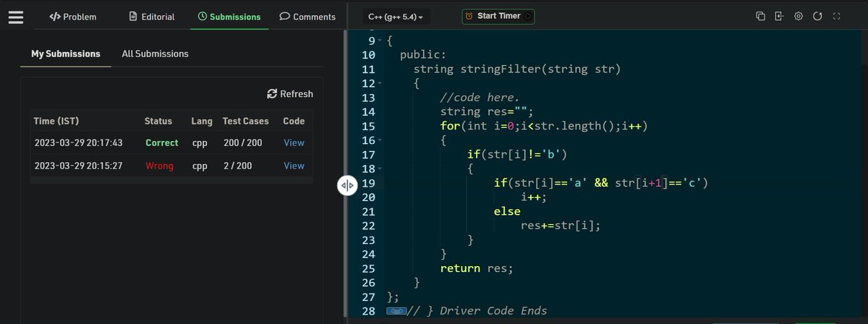
Task: Open the Comments tab
Action: point(307,17)
